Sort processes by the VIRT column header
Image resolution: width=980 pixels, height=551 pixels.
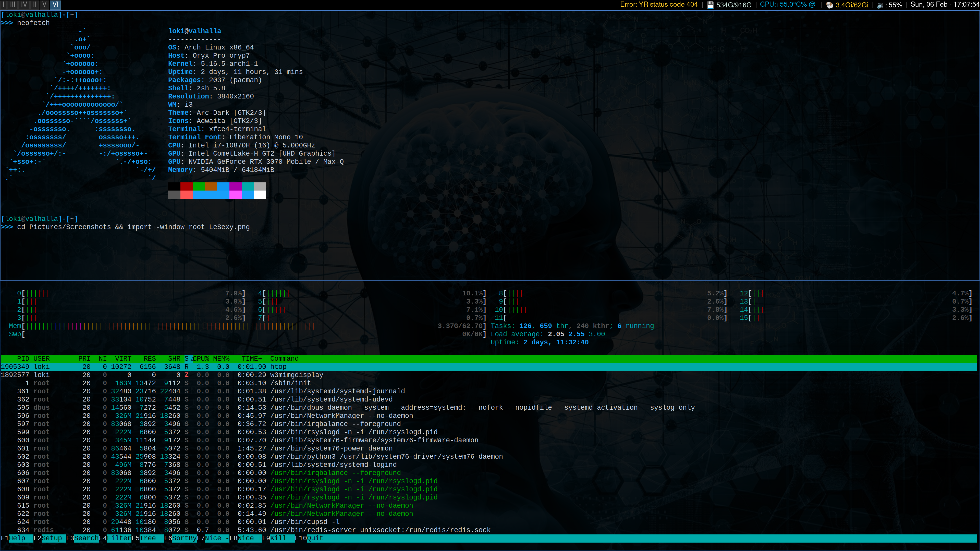pos(123,359)
